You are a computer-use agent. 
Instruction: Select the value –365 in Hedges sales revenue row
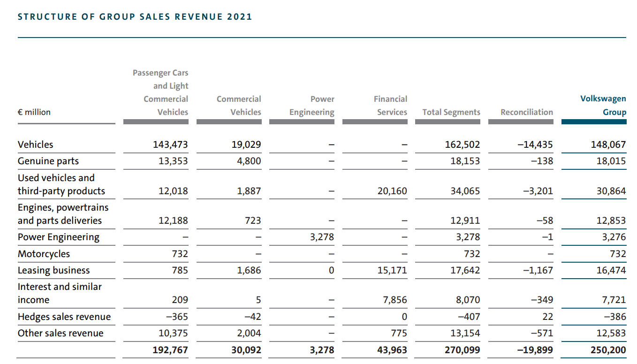click(x=177, y=317)
